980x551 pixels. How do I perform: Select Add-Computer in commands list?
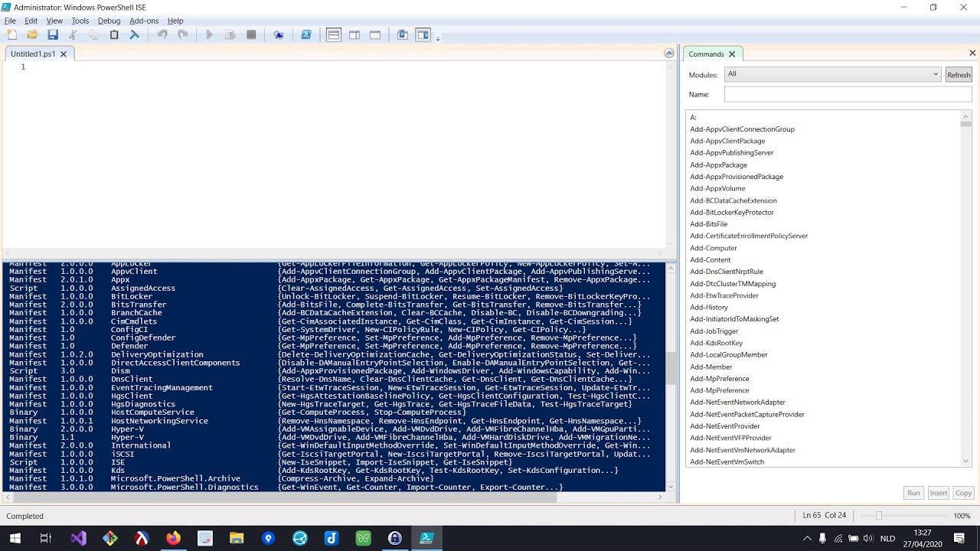[x=714, y=248]
